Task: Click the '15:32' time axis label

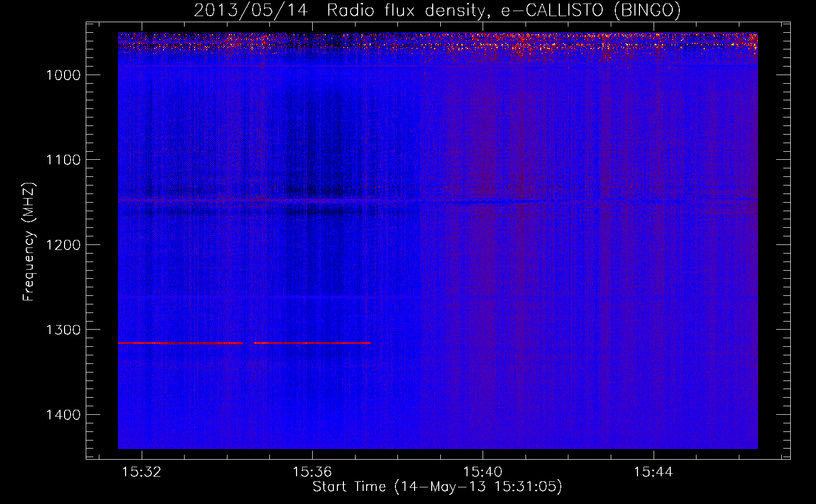Action: tap(142, 472)
